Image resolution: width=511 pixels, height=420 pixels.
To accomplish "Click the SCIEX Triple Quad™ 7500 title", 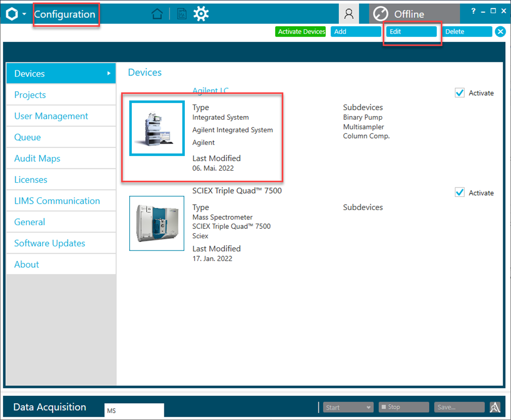I will coord(237,191).
